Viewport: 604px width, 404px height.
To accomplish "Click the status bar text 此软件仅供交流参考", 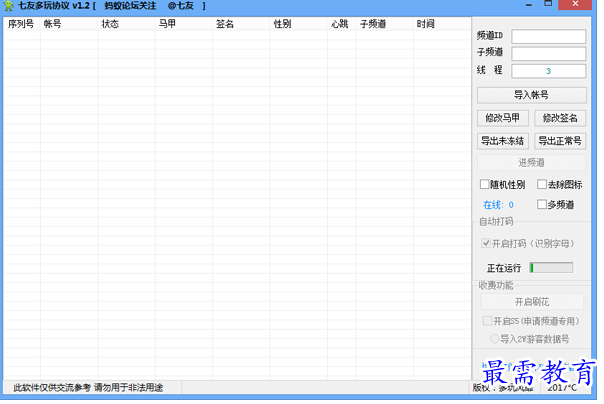I will (x=52, y=388).
